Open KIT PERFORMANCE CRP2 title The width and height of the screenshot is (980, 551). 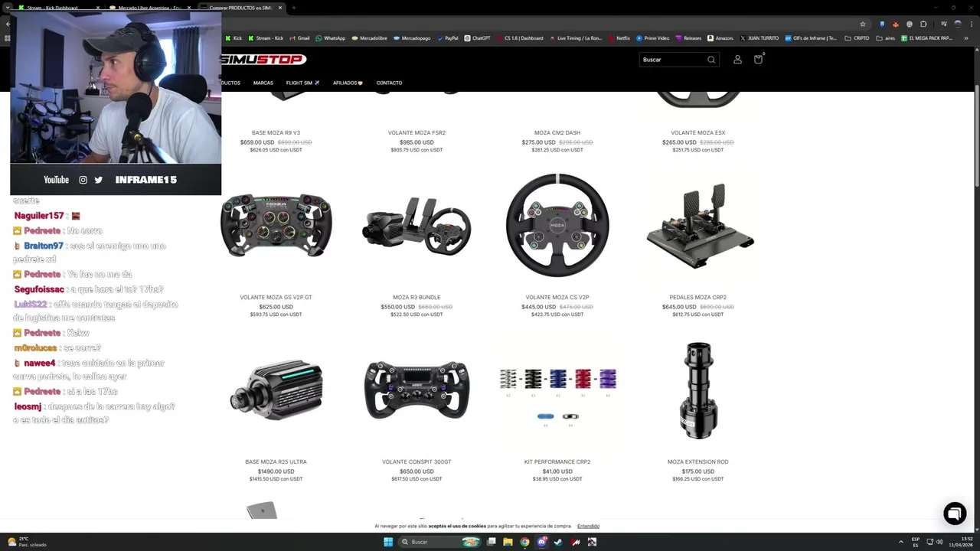tap(557, 461)
